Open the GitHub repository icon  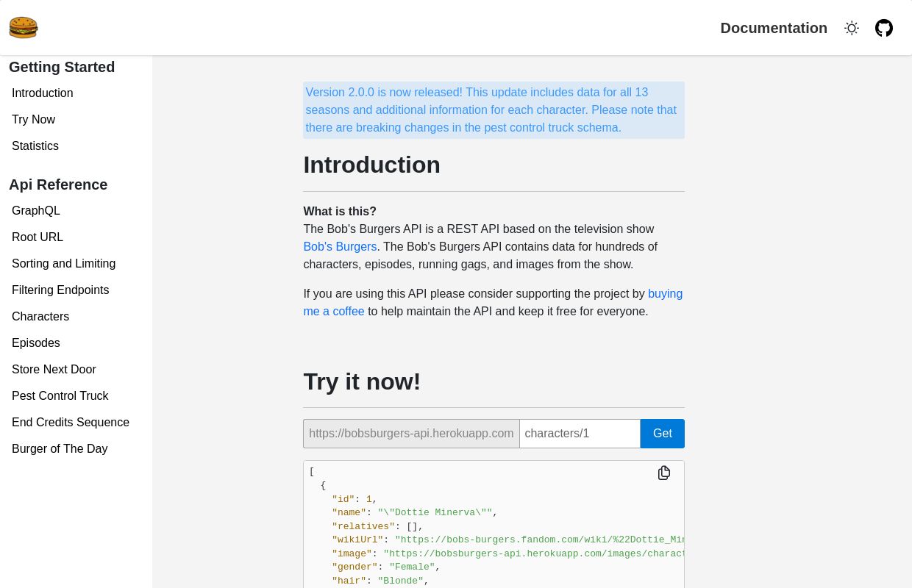[884, 28]
